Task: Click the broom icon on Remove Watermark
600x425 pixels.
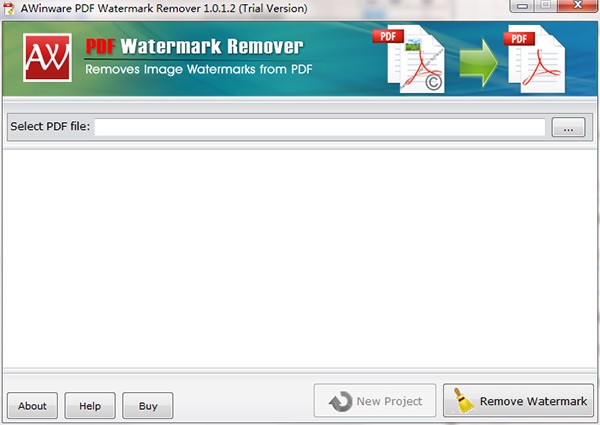Action: point(462,401)
